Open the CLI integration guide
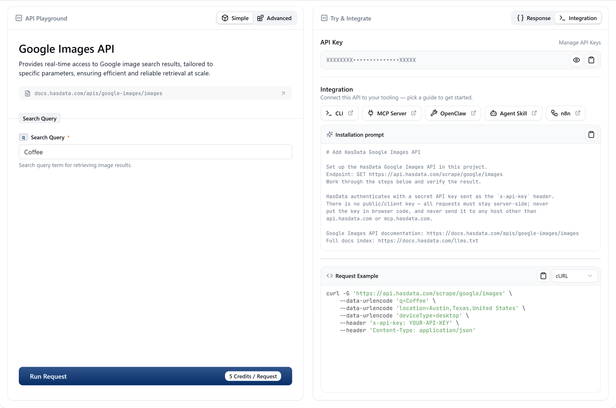Screen dimensions: 616x408 (339, 113)
